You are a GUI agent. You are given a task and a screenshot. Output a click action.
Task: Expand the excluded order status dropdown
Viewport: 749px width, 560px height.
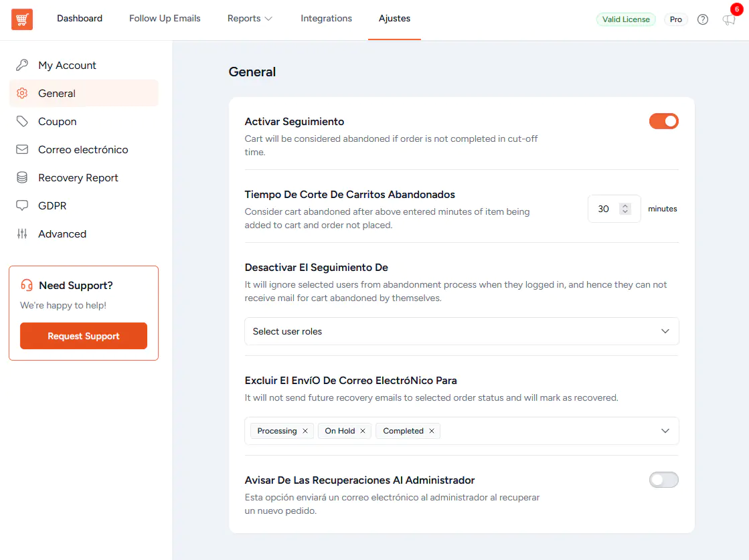coord(665,431)
